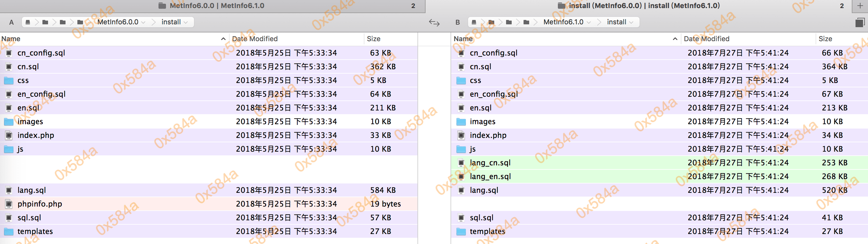This screenshot has height=244, width=868.
Task: Expand the MetInfo6.0.0 path dropdown
Action: pos(143,22)
